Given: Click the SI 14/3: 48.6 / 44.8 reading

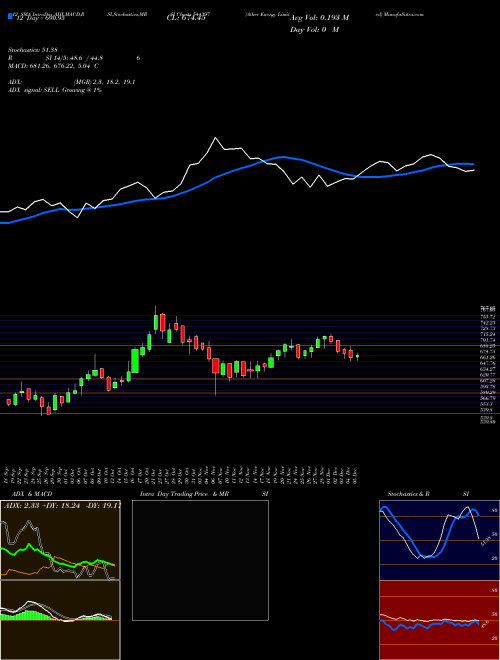Looking at the screenshot, I should pyautogui.click(x=74, y=58).
